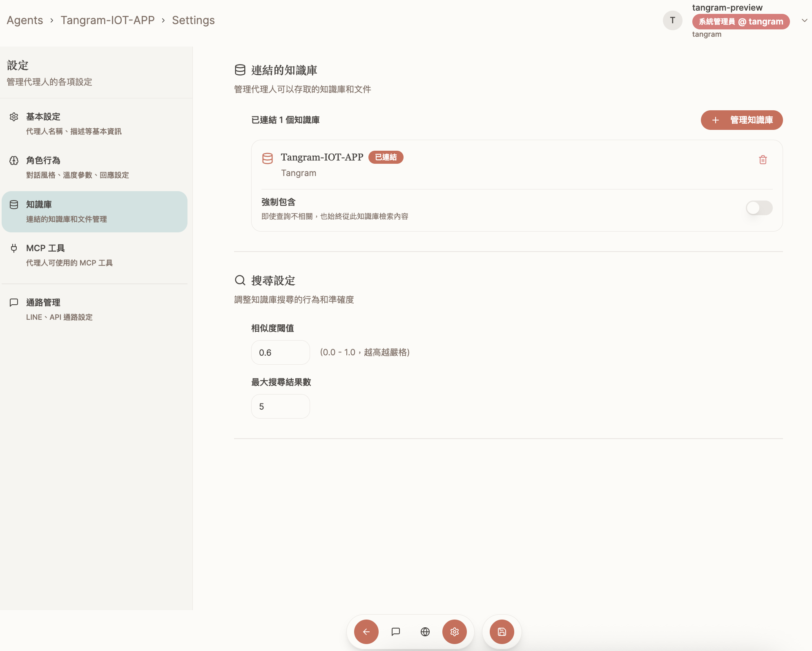The image size is (812, 651).
Task: Click the save disk icon button
Action: pos(502,632)
